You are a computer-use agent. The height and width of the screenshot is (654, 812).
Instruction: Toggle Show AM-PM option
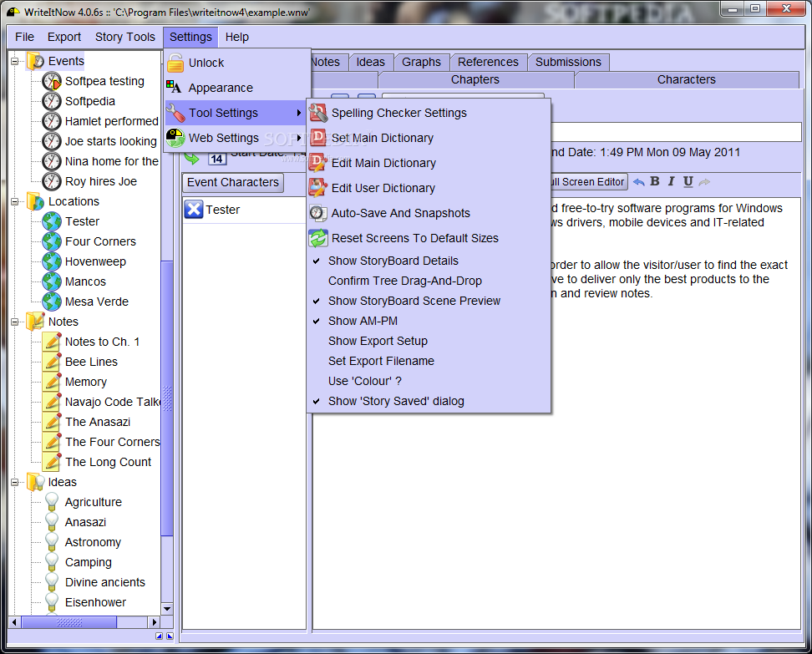click(429, 321)
